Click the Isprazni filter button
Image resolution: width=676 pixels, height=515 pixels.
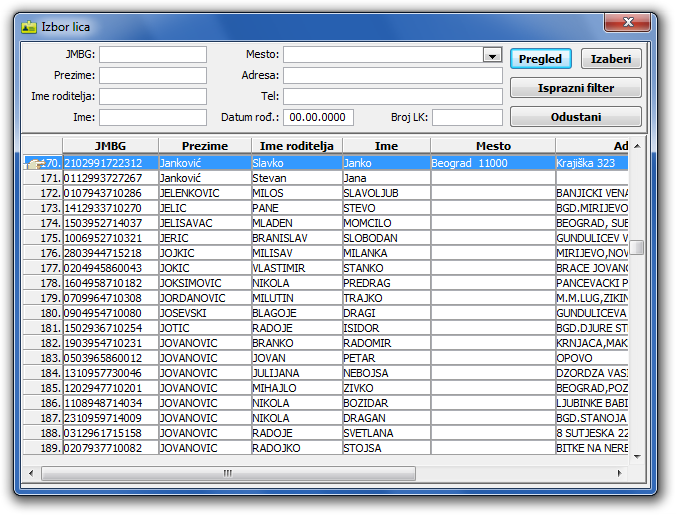575,88
